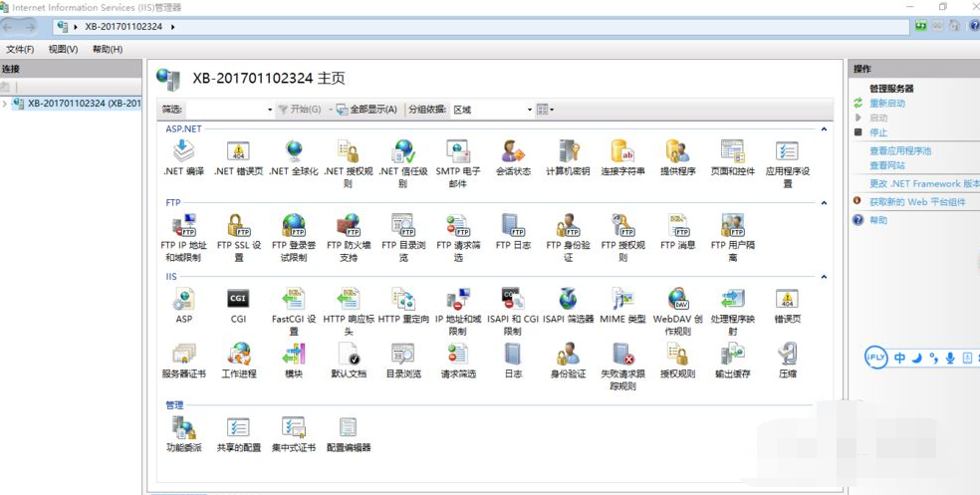
Task: Open 服务器证书 feature
Action: [x=183, y=360]
